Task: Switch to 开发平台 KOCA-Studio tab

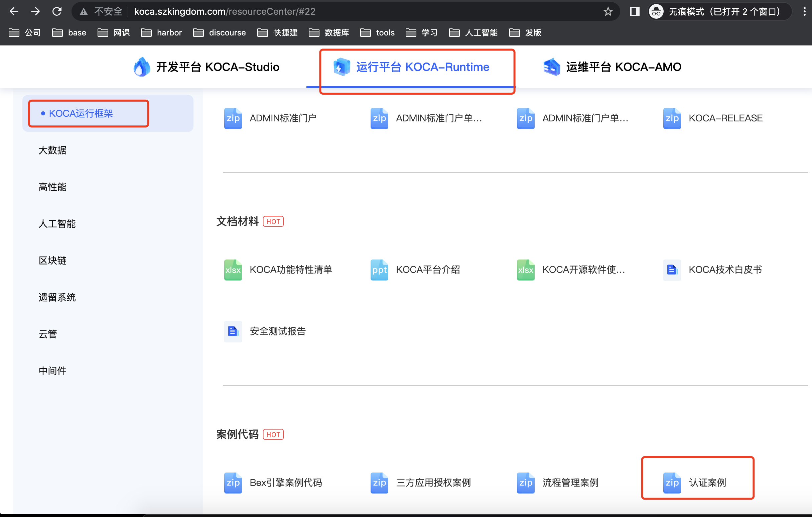Action: [207, 67]
